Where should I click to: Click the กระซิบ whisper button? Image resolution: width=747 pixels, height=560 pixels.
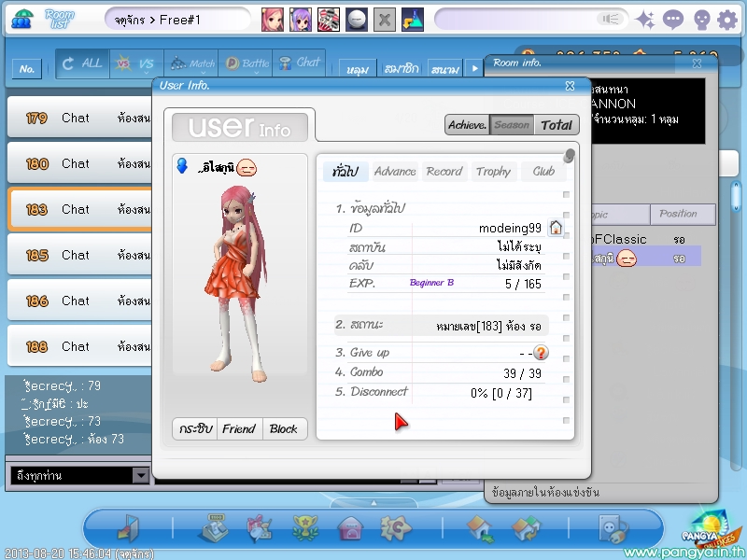195,428
